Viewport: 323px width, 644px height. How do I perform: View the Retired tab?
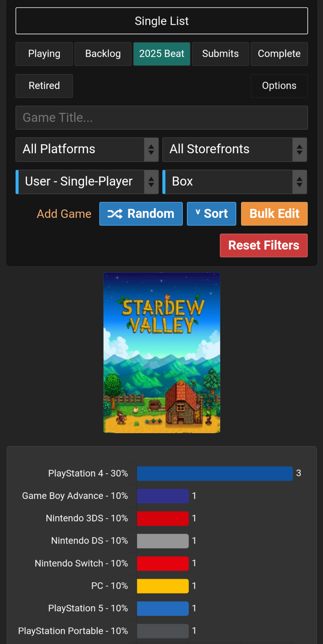point(44,86)
